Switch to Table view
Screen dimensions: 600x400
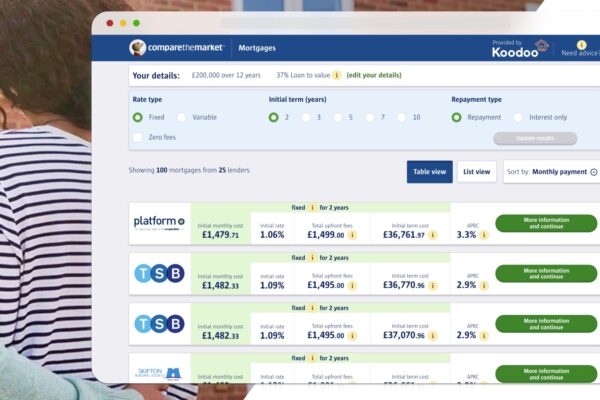coord(429,172)
